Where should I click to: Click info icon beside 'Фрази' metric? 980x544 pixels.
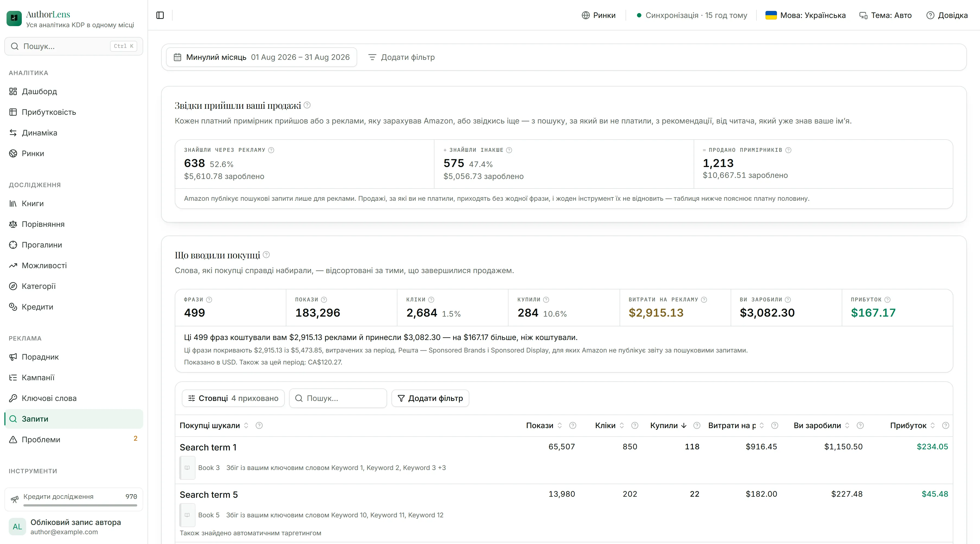209,299
